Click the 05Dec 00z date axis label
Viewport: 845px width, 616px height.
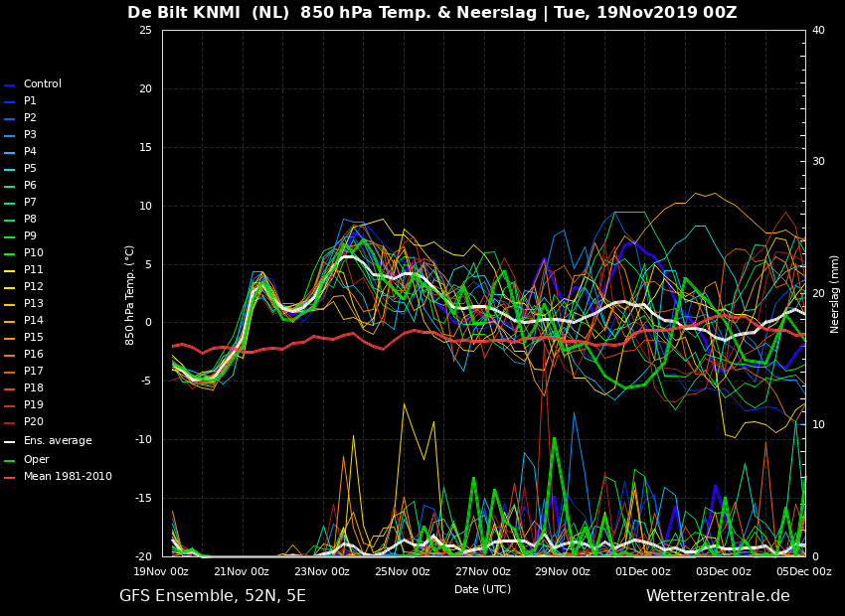tap(803, 571)
